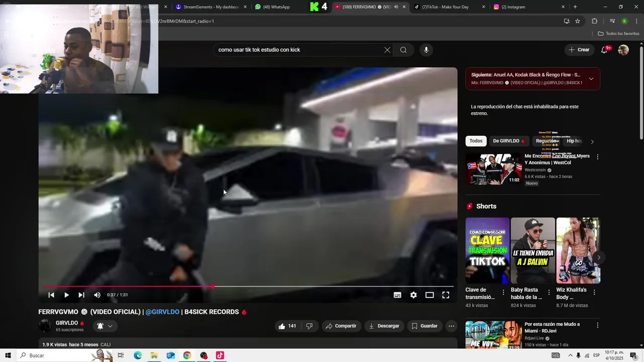Open the Chrome extensions puzzle icon

pos(595,21)
